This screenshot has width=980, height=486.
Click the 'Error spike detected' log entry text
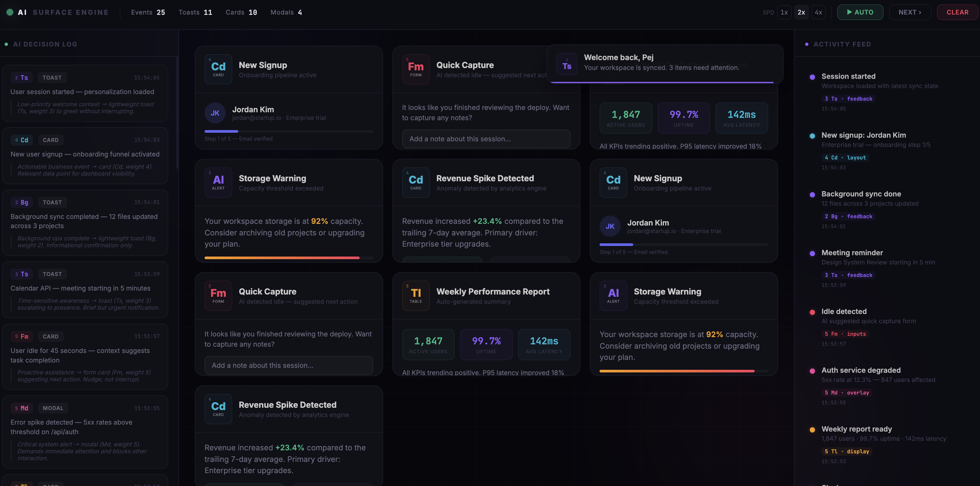pos(72,427)
